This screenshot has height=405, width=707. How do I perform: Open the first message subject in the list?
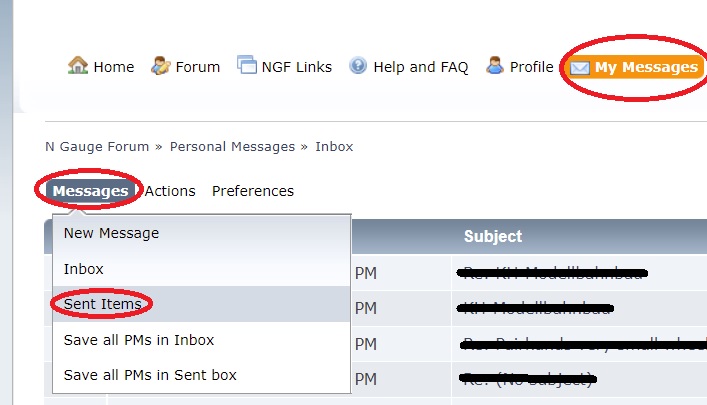pos(552,272)
